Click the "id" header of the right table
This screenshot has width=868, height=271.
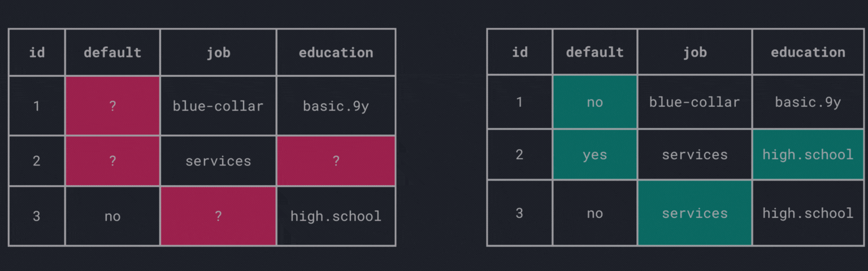[x=519, y=52]
